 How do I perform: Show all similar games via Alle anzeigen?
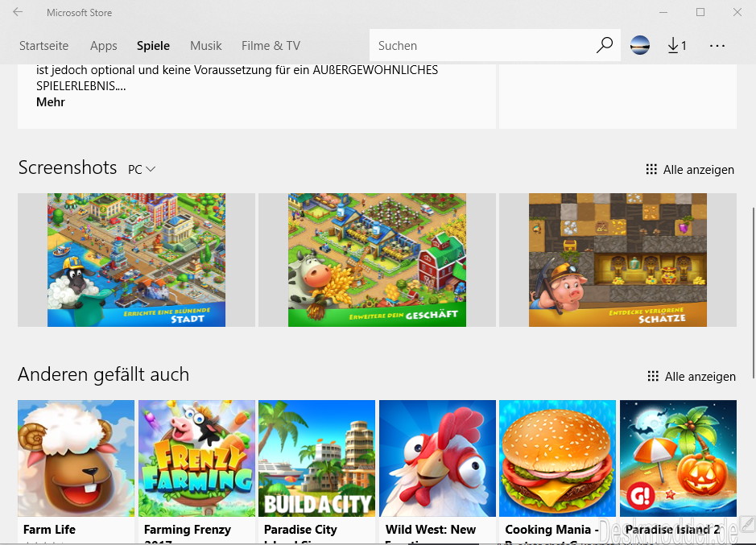point(692,376)
